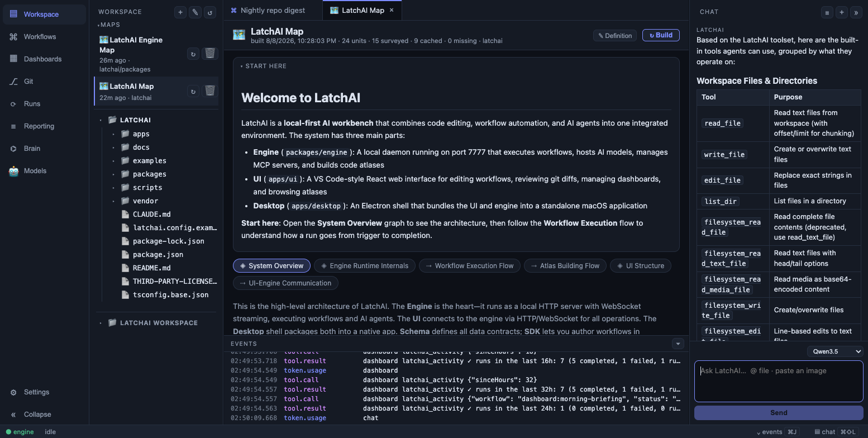868x438 pixels.
Task: Click the pencil edit icon in Workspace header
Action: (195, 12)
